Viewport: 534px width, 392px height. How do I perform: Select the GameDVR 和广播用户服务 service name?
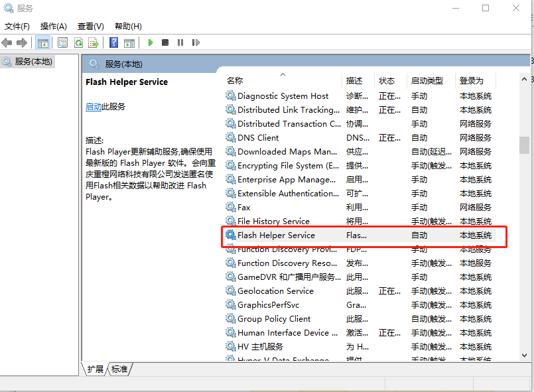289,277
